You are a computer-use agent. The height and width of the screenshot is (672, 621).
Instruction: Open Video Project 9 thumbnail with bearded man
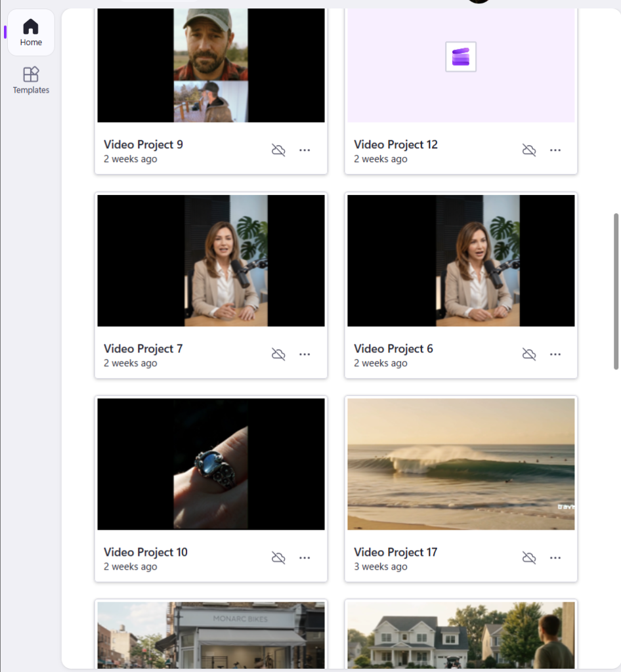(211, 65)
